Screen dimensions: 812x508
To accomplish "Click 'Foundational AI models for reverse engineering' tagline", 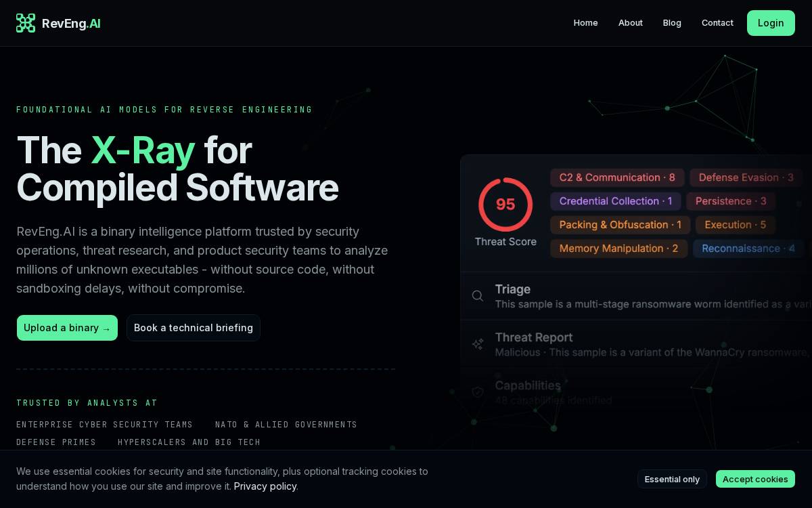I will coord(164,110).
